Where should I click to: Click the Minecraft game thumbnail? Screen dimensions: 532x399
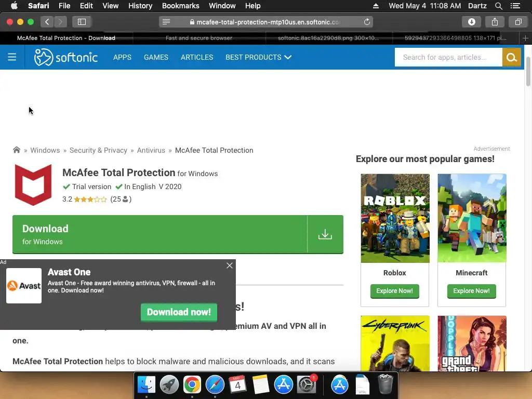(x=472, y=218)
